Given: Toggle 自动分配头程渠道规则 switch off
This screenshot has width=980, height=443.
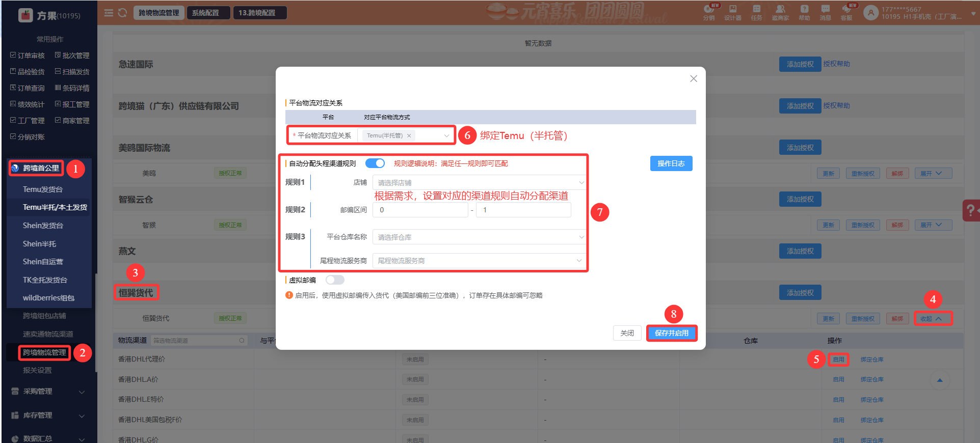Looking at the screenshot, I should pos(375,163).
